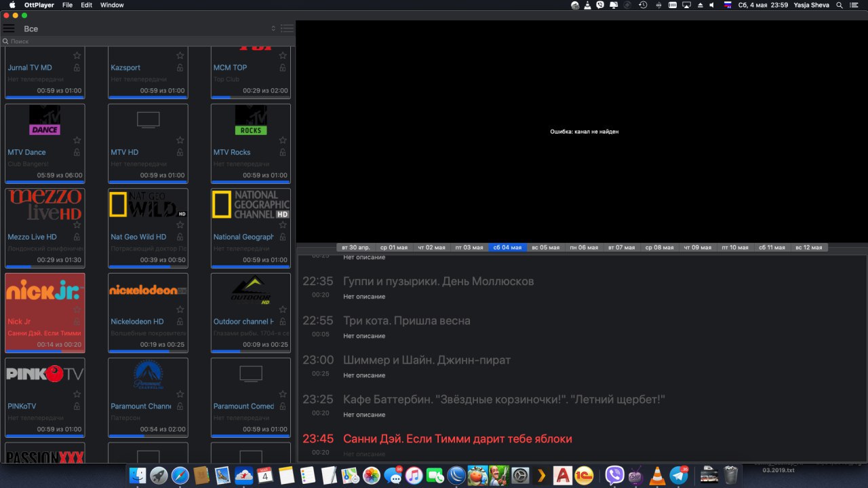Click the volume icon in menu bar

711,5
